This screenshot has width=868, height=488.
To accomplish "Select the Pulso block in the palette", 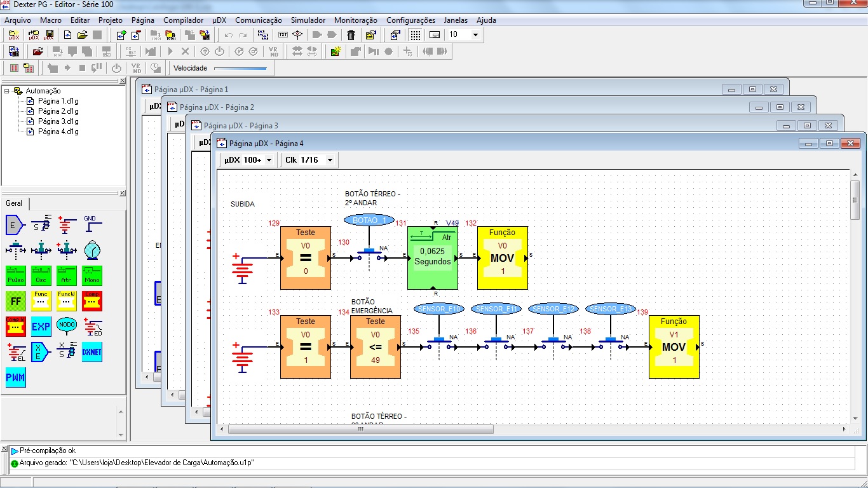I will point(15,275).
